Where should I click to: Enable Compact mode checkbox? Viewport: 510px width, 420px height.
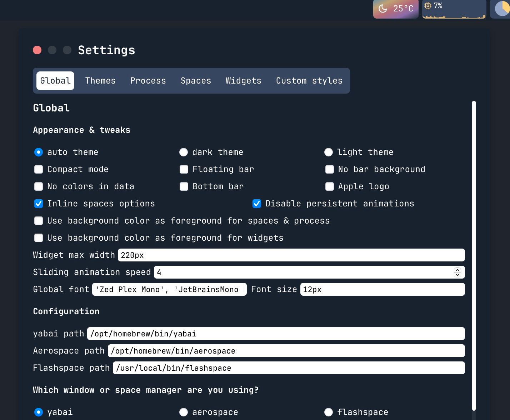pos(39,169)
